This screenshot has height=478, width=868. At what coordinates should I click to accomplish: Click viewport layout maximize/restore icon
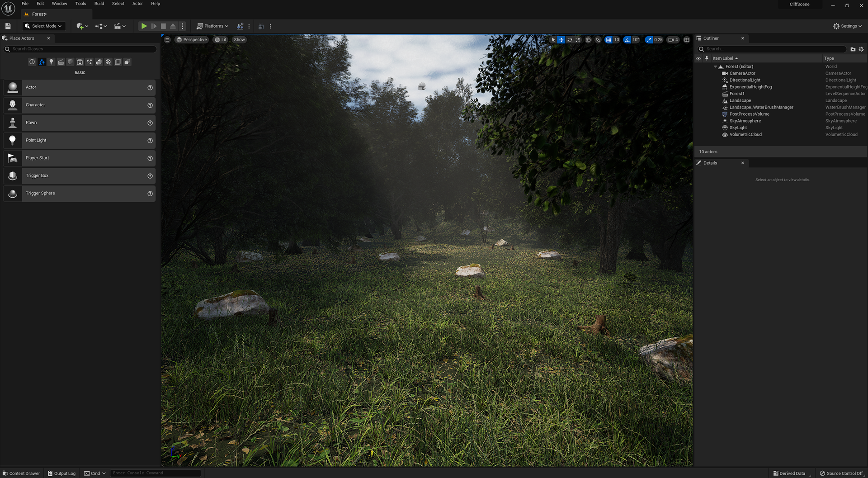coord(687,40)
